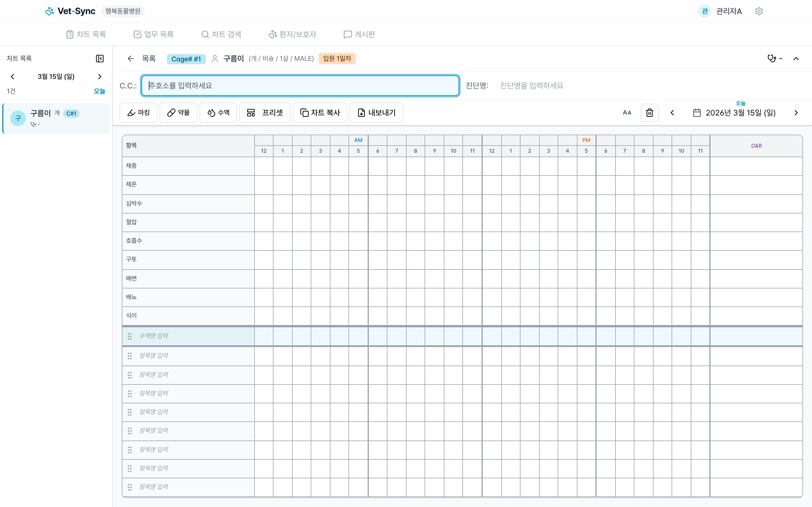This screenshot has height=507, width=812.
Task: Click the stethoscope vet assignment icon
Action: click(x=772, y=58)
